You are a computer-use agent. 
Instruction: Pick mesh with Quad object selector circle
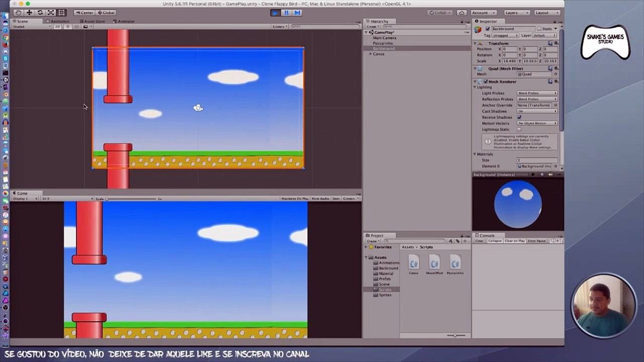(x=555, y=74)
